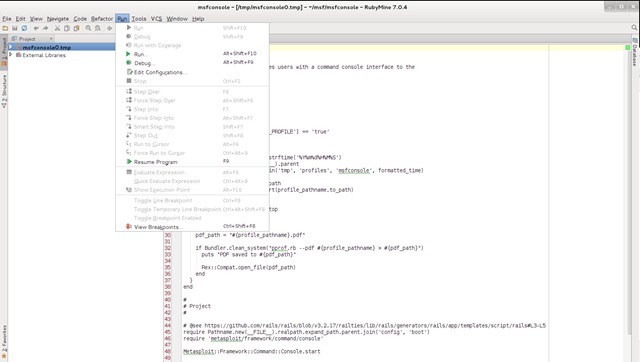Click the green inspection status indicator
640x362 pixels.
click(x=628, y=48)
